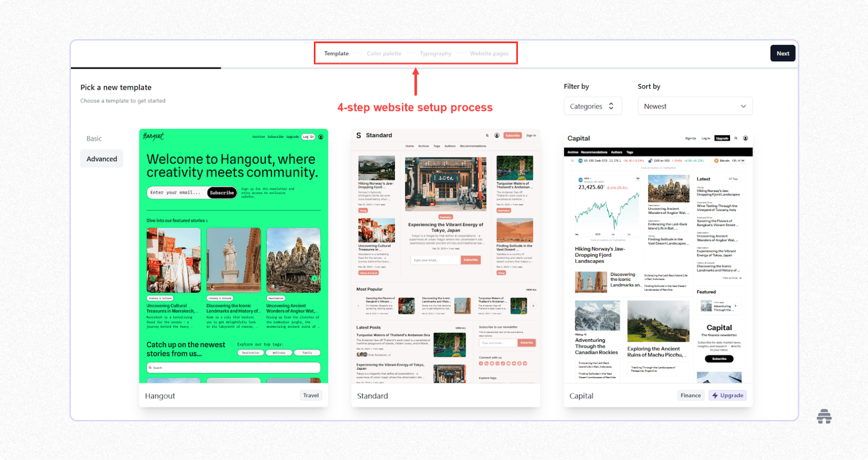The width and height of the screenshot is (868, 460).
Task: Click the Next button
Action: [x=783, y=53]
